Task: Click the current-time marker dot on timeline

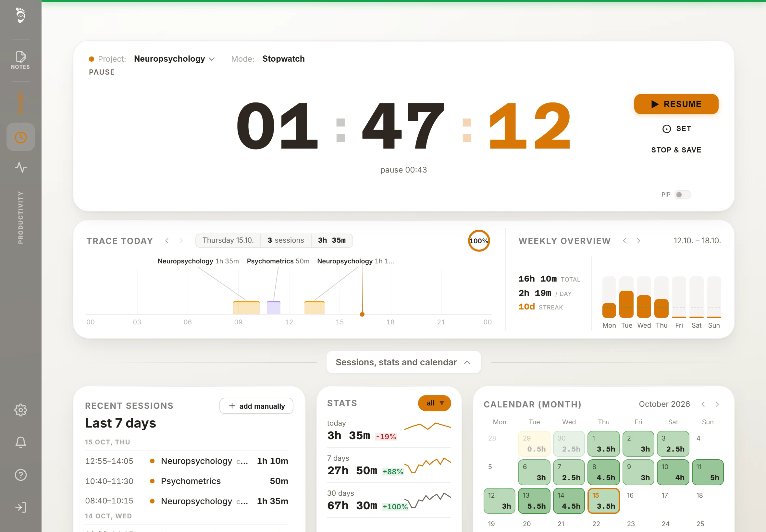Action: pos(362,314)
